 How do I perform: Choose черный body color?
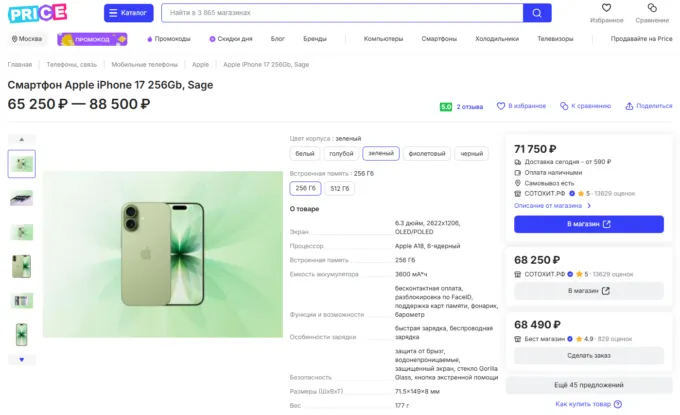pos(471,154)
